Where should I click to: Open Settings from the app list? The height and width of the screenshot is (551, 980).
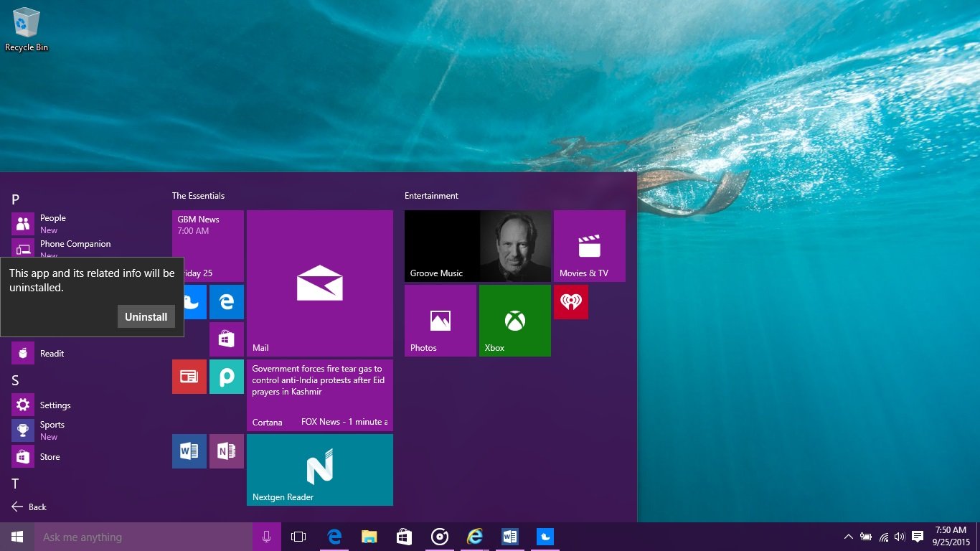click(86, 405)
